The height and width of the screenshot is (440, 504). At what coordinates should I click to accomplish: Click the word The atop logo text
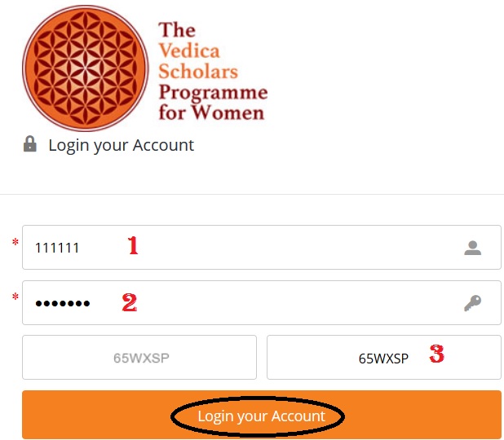tap(177, 30)
